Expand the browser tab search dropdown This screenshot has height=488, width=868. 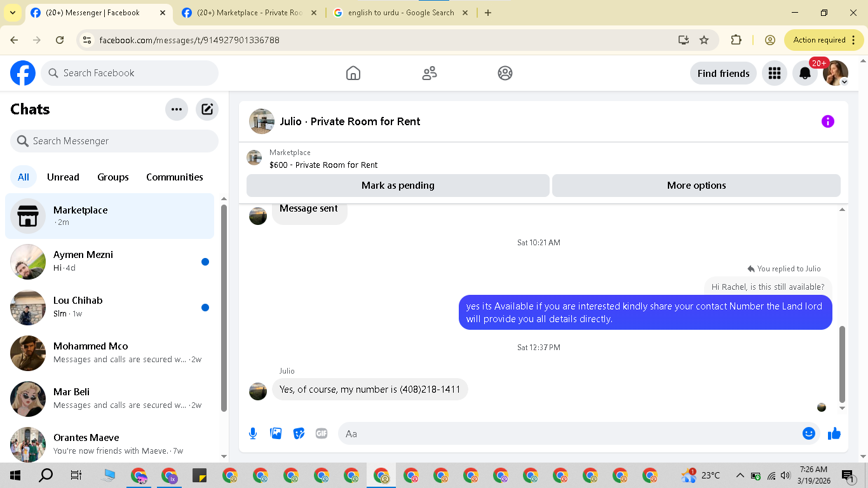[x=12, y=13]
